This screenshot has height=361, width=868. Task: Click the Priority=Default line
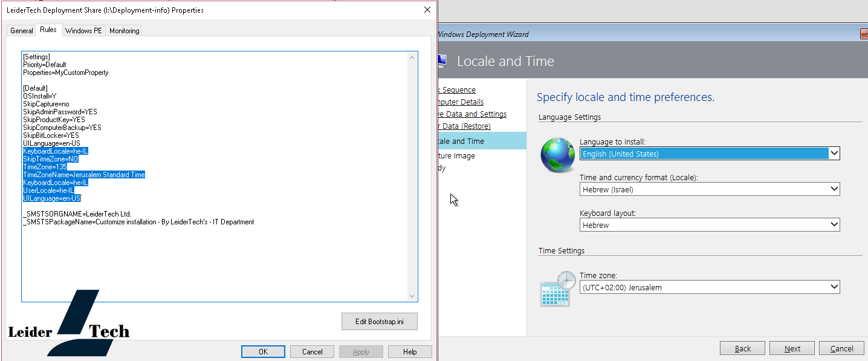tap(45, 65)
